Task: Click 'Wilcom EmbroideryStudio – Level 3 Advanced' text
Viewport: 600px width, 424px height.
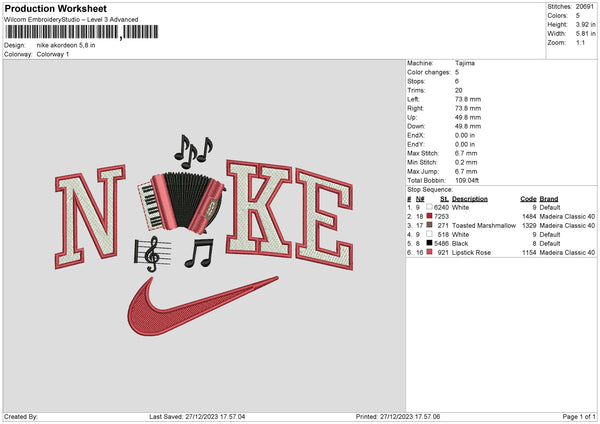Action: [71, 20]
